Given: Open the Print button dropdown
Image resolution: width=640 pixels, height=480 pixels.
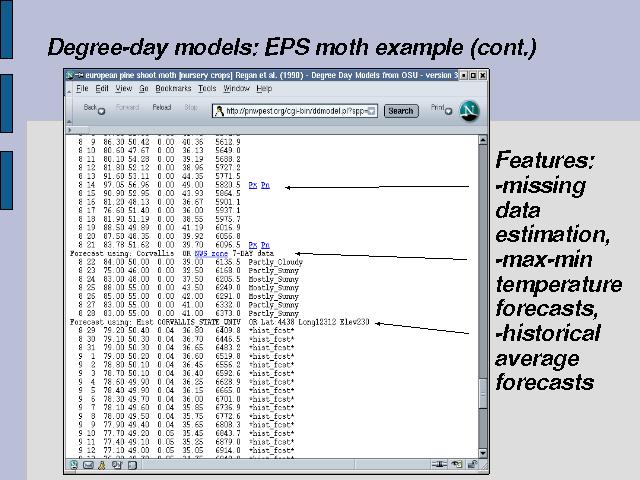Looking at the screenshot, I should point(449,111).
